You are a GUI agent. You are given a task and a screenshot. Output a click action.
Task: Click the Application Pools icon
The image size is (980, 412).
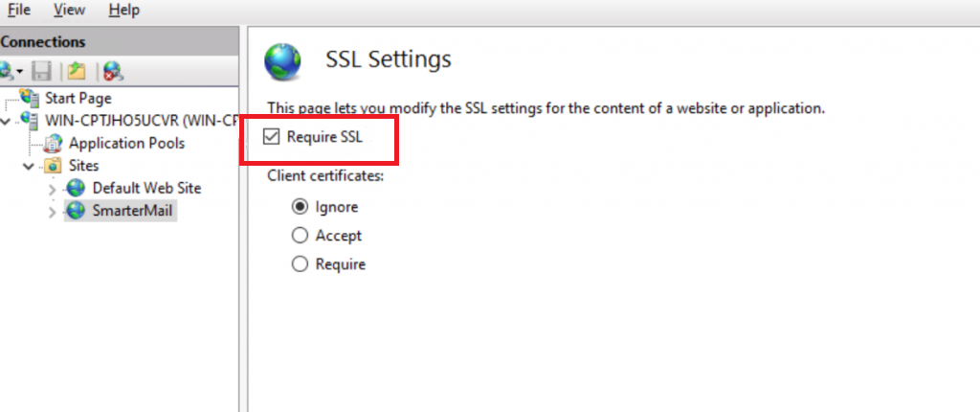click(54, 144)
